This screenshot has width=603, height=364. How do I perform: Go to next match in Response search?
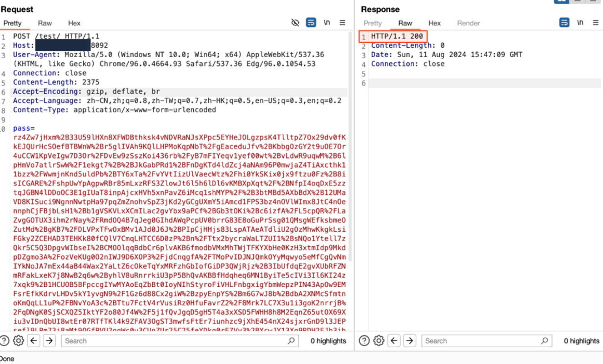tap(410, 340)
